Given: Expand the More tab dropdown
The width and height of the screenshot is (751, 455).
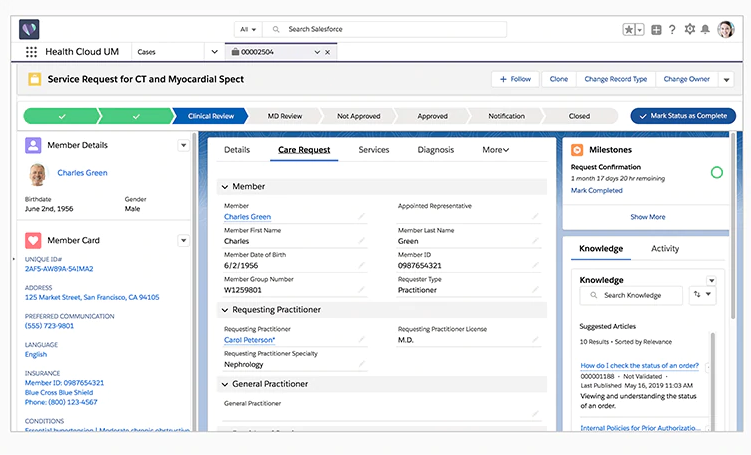Looking at the screenshot, I should point(495,150).
